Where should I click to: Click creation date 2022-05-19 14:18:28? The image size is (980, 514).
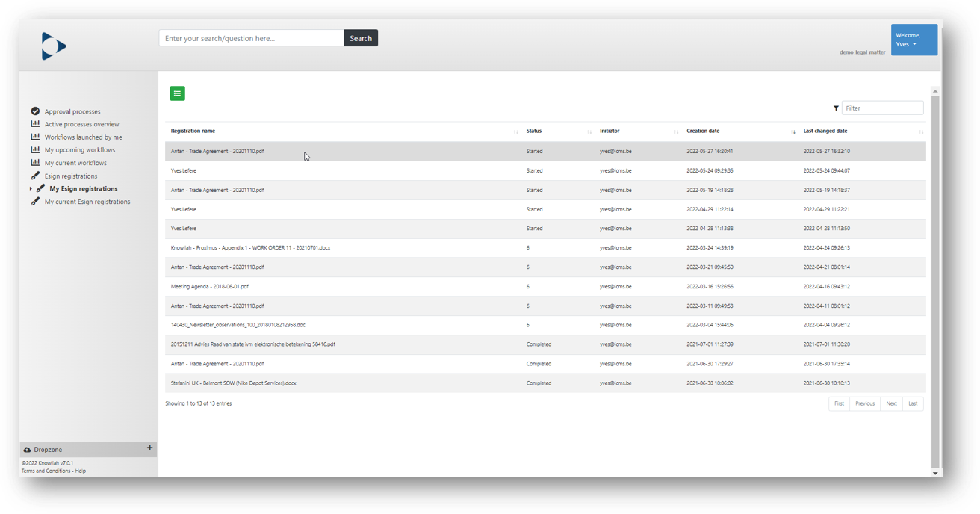pos(710,190)
